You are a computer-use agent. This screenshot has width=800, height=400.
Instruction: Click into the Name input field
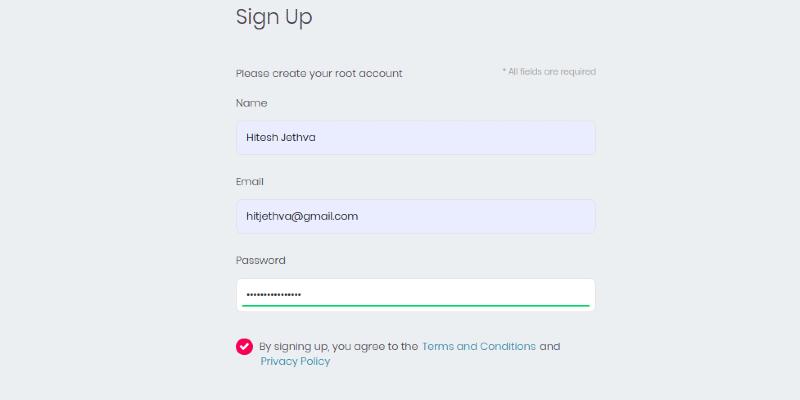pos(415,138)
